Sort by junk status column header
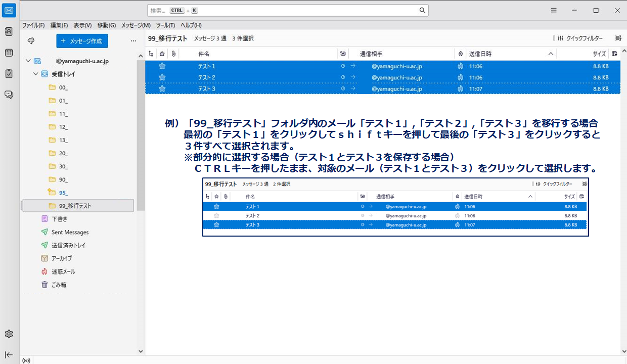627x364 pixels. click(x=460, y=54)
